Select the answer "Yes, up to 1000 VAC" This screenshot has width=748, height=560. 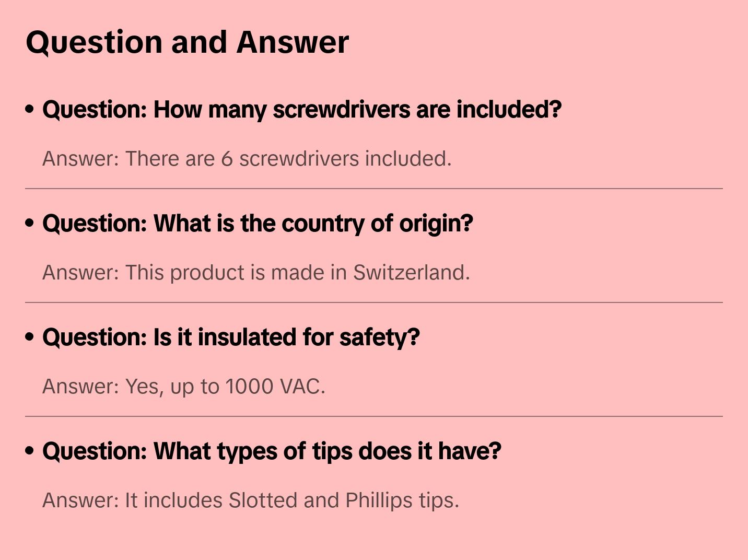(183, 387)
